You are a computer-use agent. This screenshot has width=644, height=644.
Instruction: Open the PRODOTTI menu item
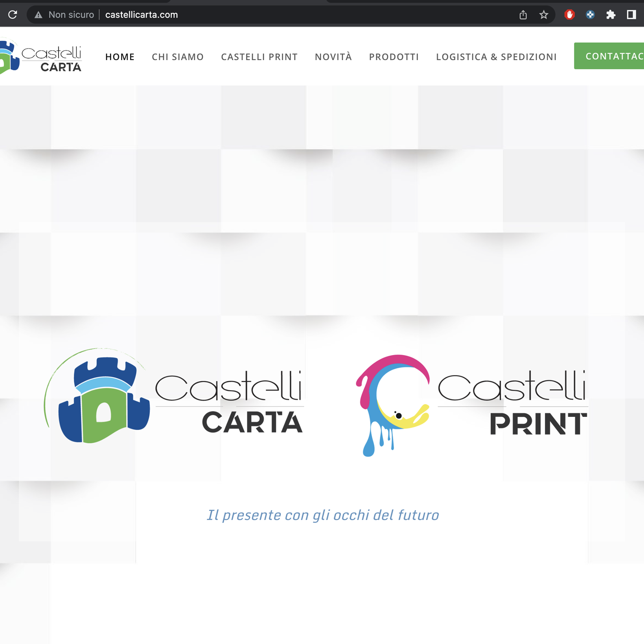coord(394,57)
